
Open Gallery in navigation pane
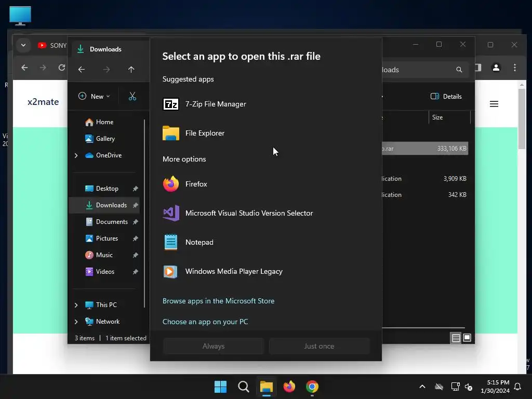click(x=100, y=139)
